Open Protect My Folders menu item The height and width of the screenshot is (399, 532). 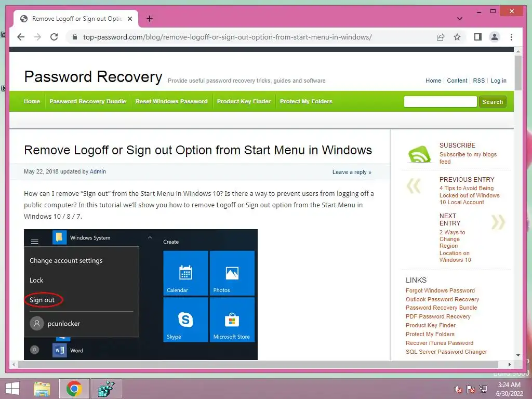tap(306, 101)
